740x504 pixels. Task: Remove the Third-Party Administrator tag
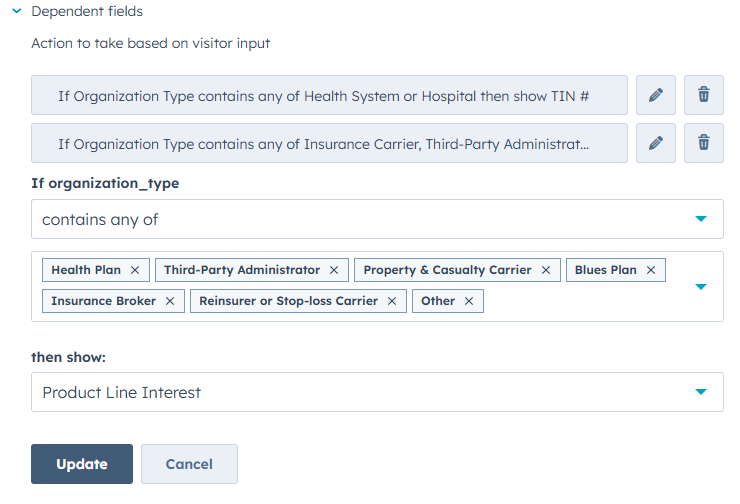(334, 270)
